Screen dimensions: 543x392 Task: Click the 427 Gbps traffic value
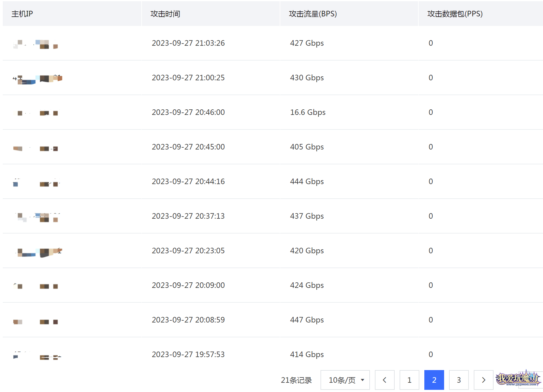point(307,43)
